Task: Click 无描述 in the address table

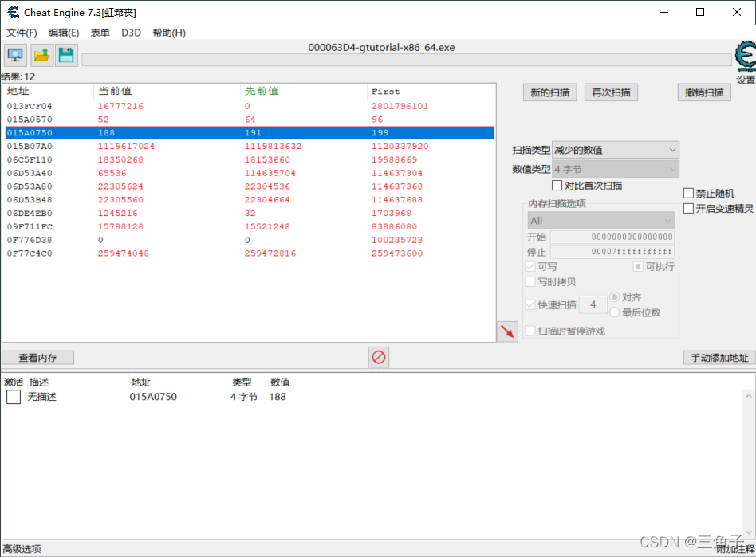Action: click(x=42, y=397)
